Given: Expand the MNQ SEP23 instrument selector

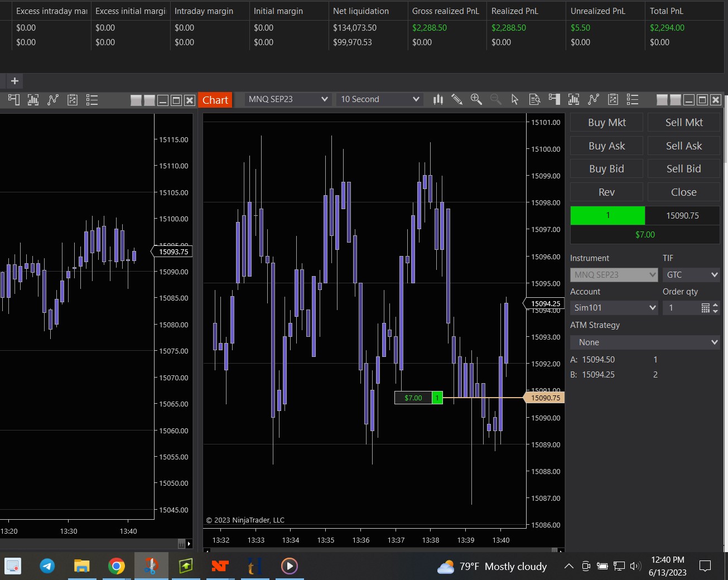Looking at the screenshot, I should 288,99.
